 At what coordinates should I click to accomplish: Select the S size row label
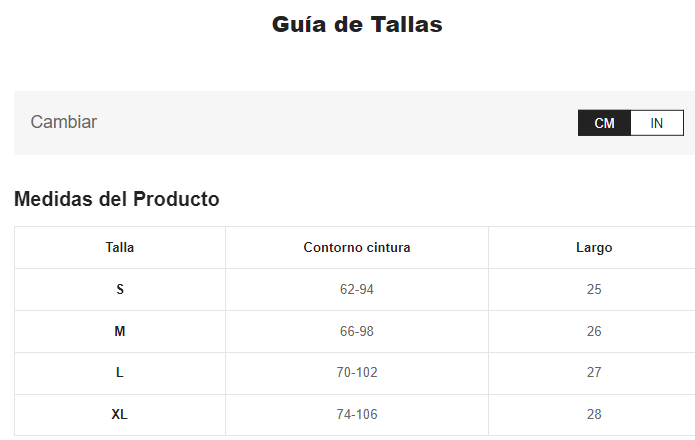coord(120,289)
